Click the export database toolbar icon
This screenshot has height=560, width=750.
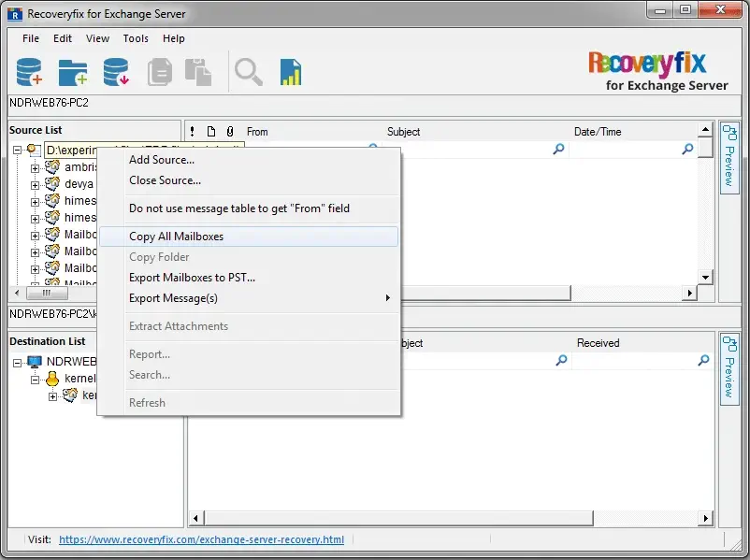click(116, 72)
